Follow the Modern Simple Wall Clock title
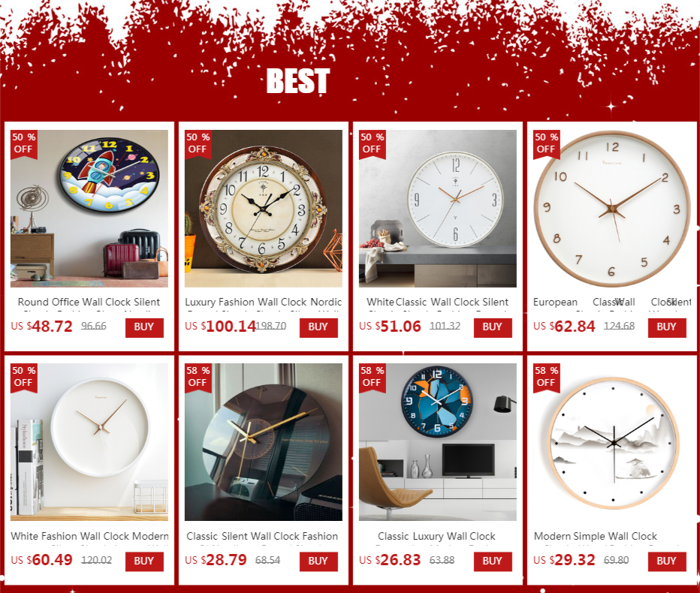 (x=596, y=536)
